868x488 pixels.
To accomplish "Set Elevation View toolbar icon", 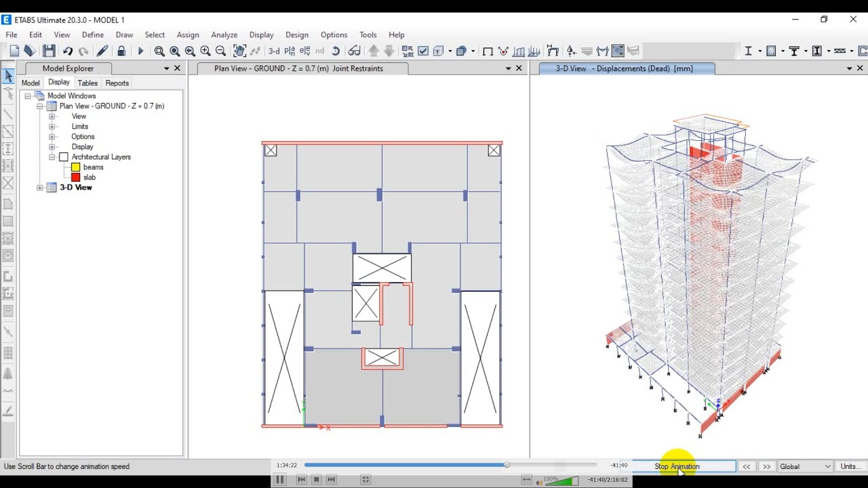I will click(305, 51).
